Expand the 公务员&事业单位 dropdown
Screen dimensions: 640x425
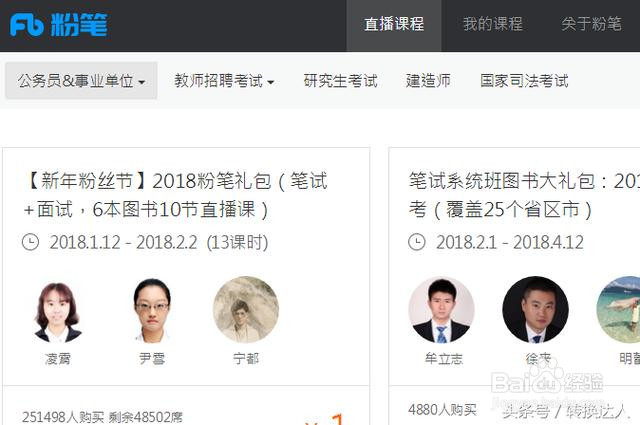pyautogui.click(x=81, y=80)
